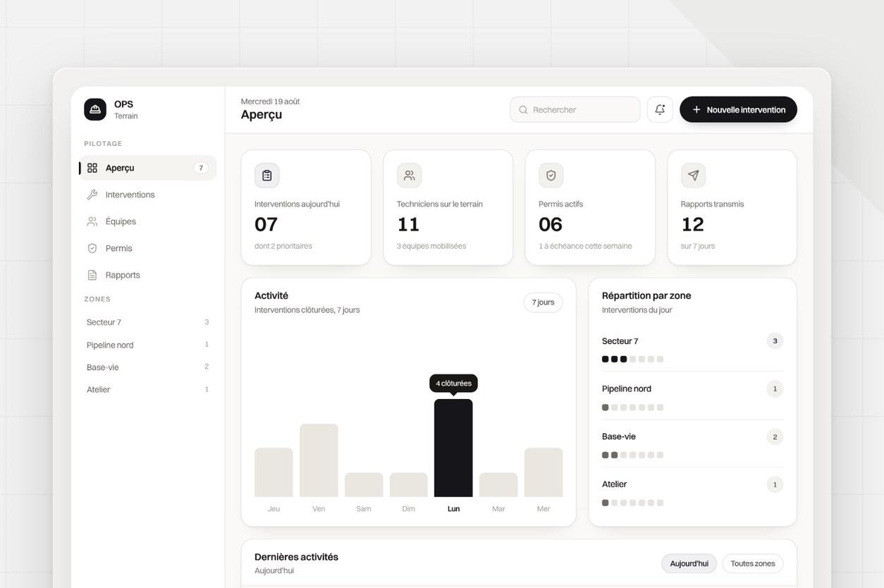Click the badge 7 next to Aperçu
This screenshot has width=884, height=588.
201,168
